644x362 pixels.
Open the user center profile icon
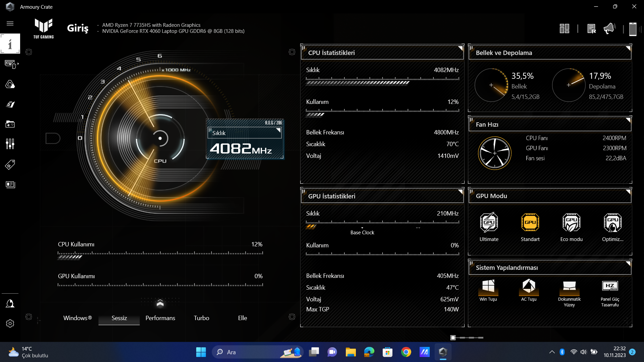[10, 304]
